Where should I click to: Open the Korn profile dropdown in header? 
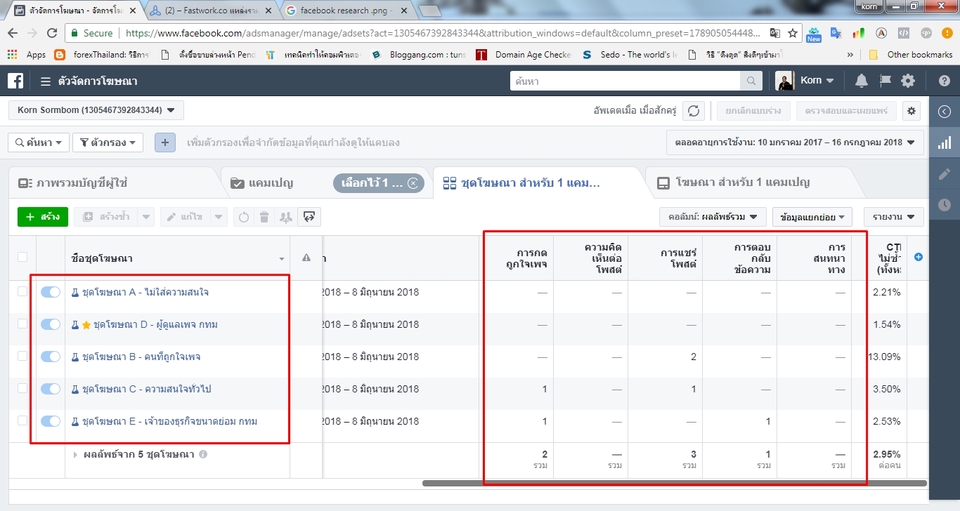(805, 81)
